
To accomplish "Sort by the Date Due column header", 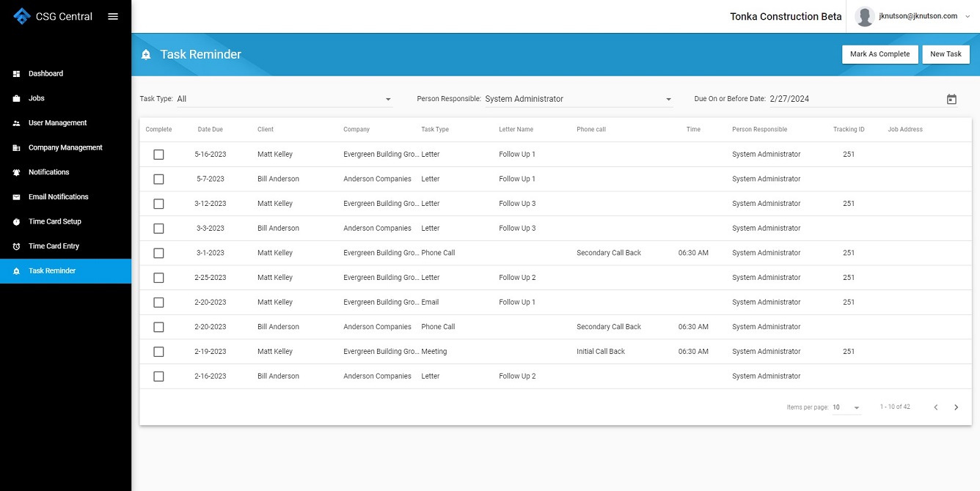I will tap(210, 130).
